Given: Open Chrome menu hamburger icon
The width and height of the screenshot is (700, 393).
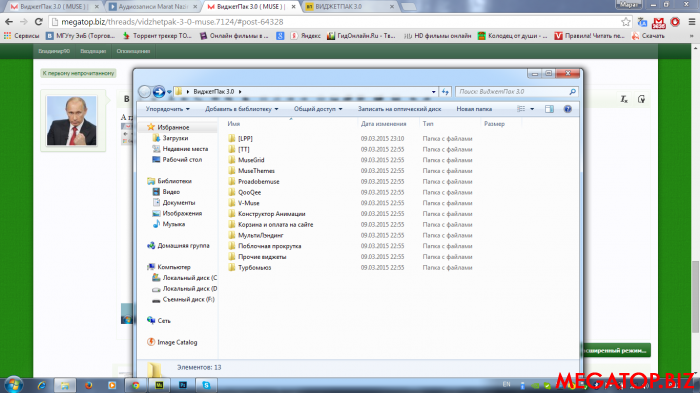Looking at the screenshot, I should (692, 21).
